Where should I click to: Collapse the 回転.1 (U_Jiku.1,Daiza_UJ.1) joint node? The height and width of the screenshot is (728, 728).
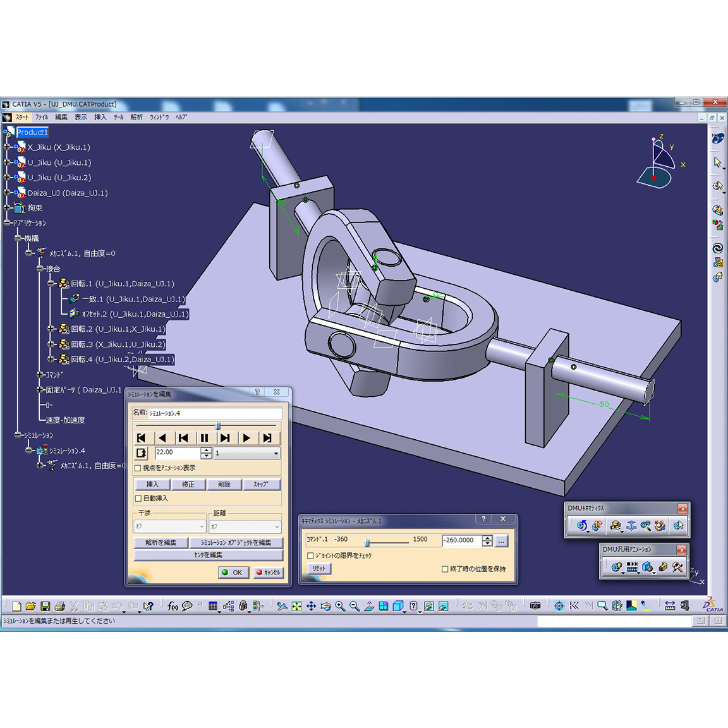(51, 283)
